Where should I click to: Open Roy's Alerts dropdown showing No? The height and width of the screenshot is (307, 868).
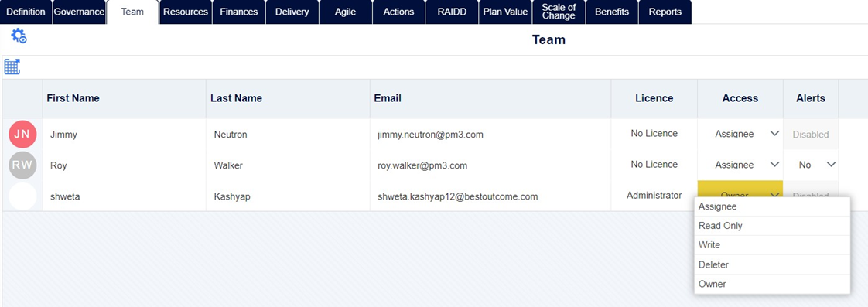point(811,165)
